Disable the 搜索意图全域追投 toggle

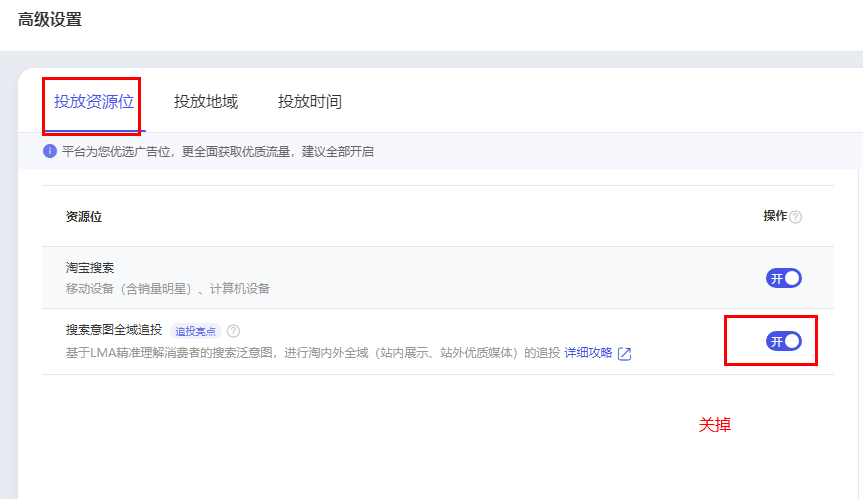[783, 341]
